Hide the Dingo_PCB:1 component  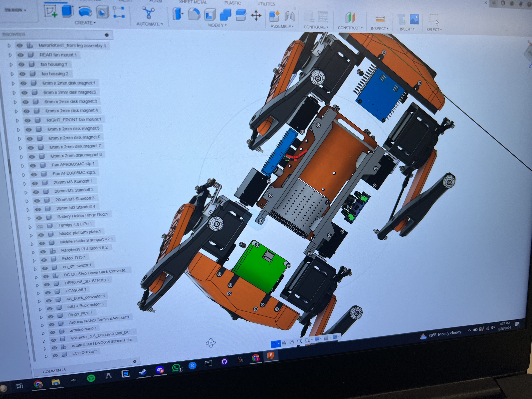coord(51,317)
